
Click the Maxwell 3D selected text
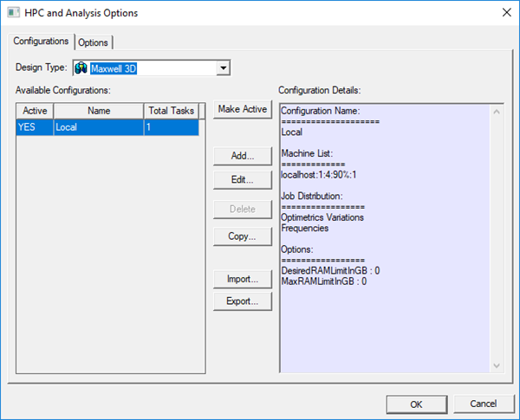click(x=114, y=68)
